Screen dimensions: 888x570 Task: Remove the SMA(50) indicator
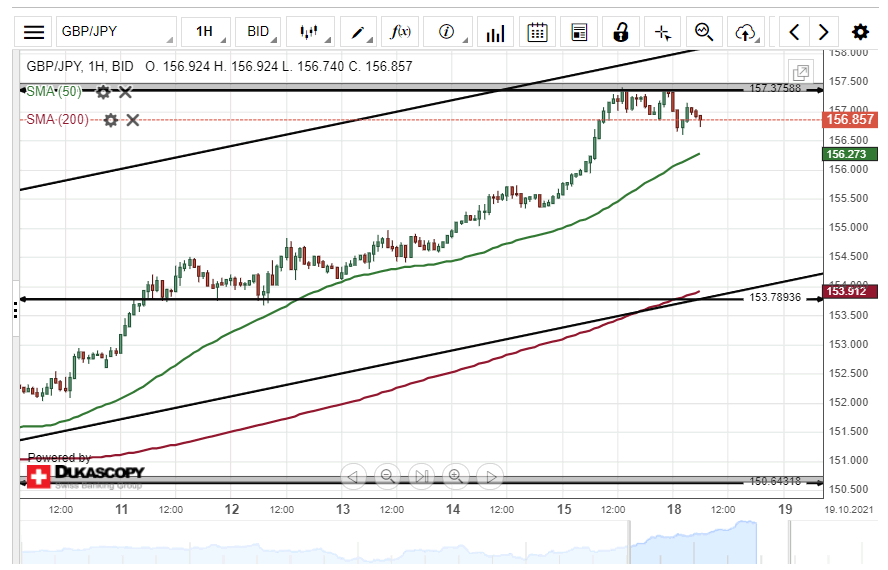tap(125, 92)
